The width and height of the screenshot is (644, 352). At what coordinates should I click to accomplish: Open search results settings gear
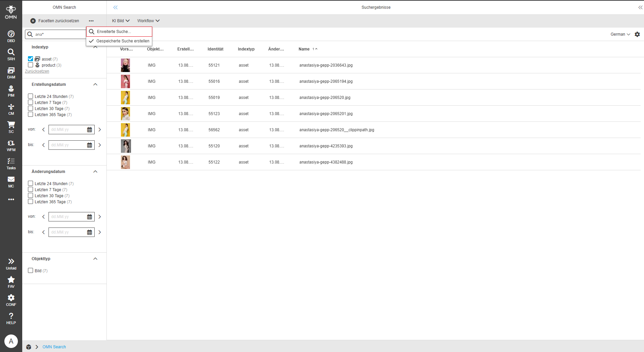click(x=637, y=34)
